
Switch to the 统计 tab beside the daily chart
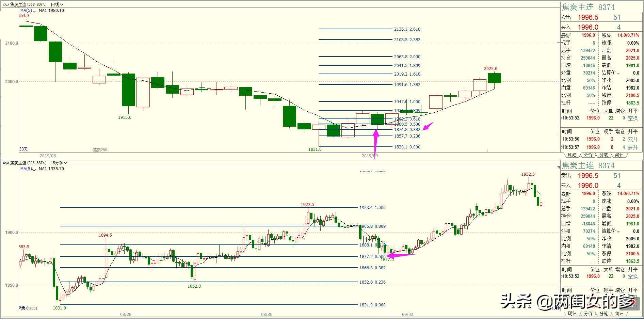[619, 155]
